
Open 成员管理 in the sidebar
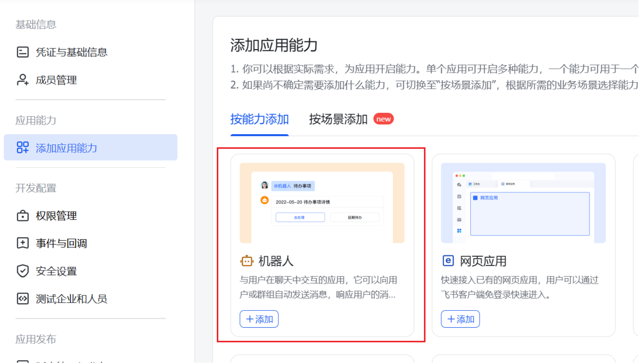point(56,80)
